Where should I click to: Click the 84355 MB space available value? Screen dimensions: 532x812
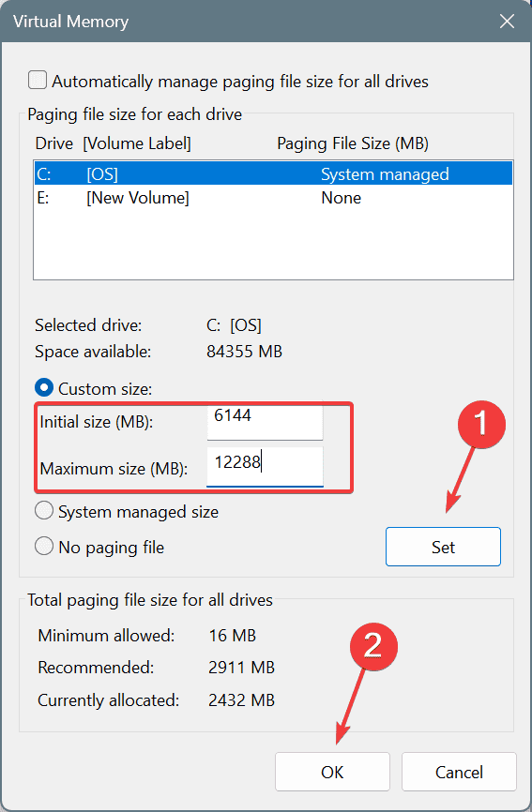245,352
